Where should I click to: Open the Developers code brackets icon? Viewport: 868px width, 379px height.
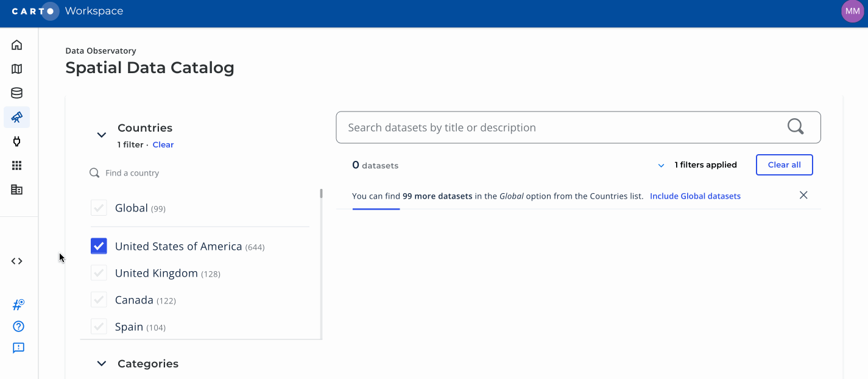pos(17,261)
